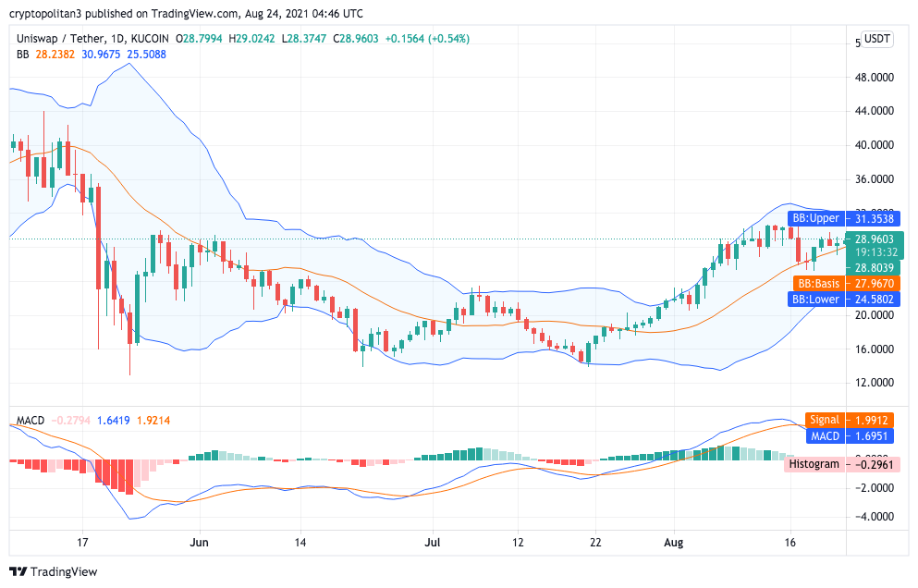The height and width of the screenshot is (588, 918).
Task: Click the BB:Basis price label 27.9670
Action: point(846,284)
